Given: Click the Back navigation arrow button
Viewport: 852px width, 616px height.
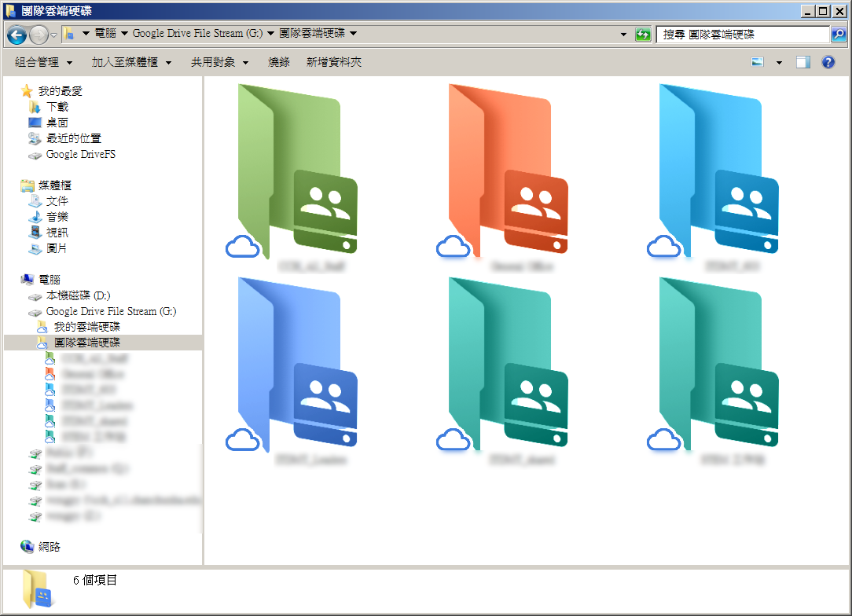Looking at the screenshot, I should click(17, 35).
